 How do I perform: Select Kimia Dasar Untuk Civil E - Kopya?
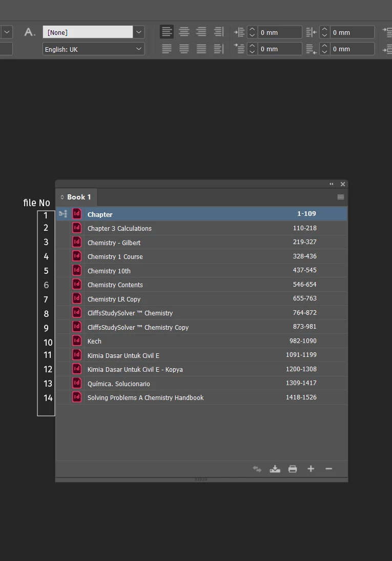[201, 369]
